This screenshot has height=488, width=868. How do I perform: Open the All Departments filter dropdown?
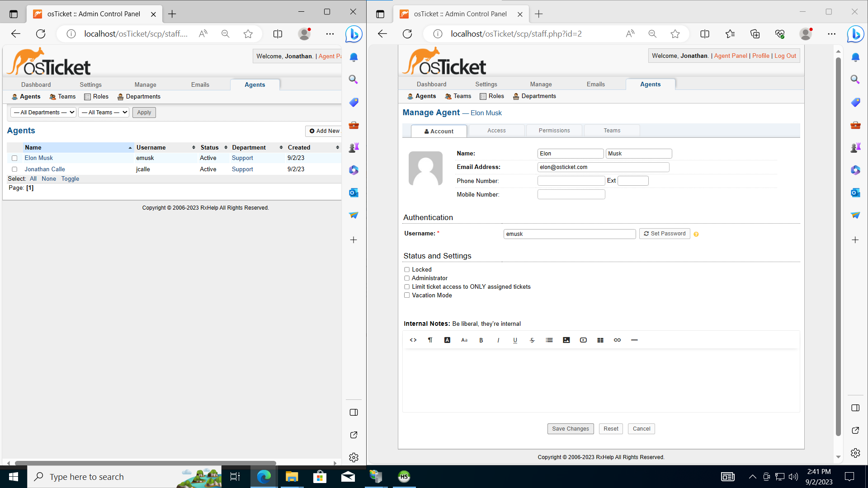point(43,112)
